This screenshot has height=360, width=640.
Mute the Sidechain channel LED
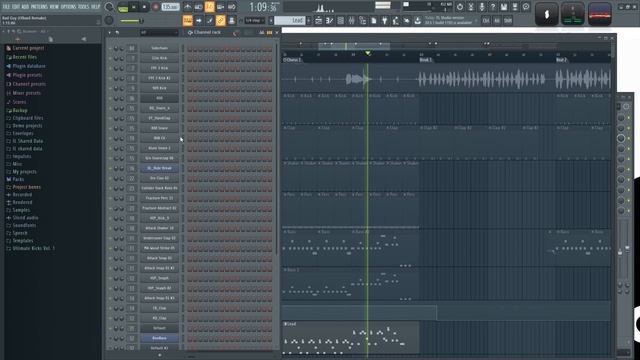pos(110,48)
